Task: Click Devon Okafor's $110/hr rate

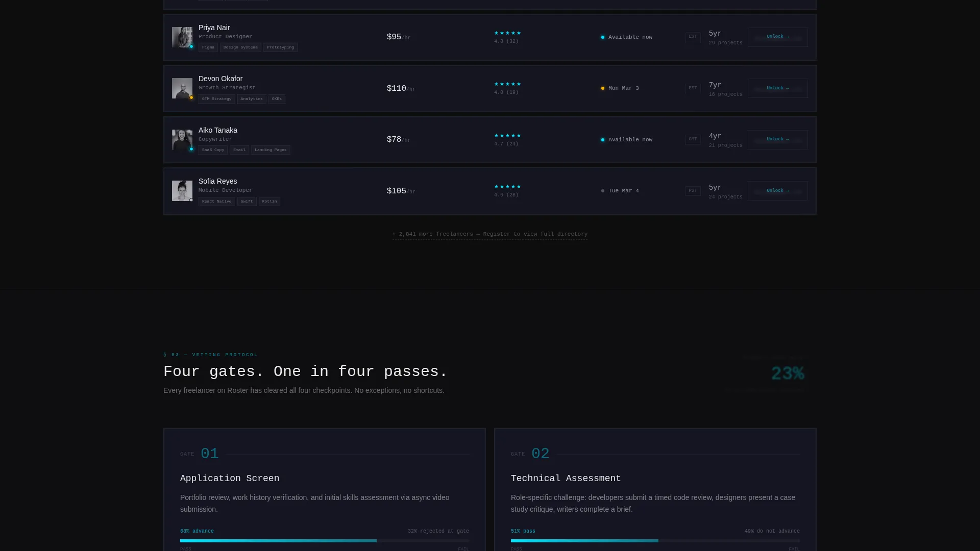Action: point(401,89)
